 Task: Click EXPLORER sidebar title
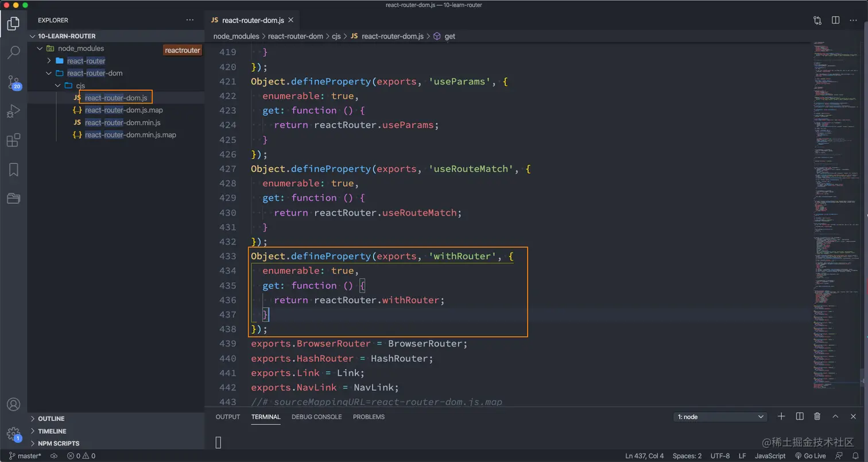coord(53,20)
